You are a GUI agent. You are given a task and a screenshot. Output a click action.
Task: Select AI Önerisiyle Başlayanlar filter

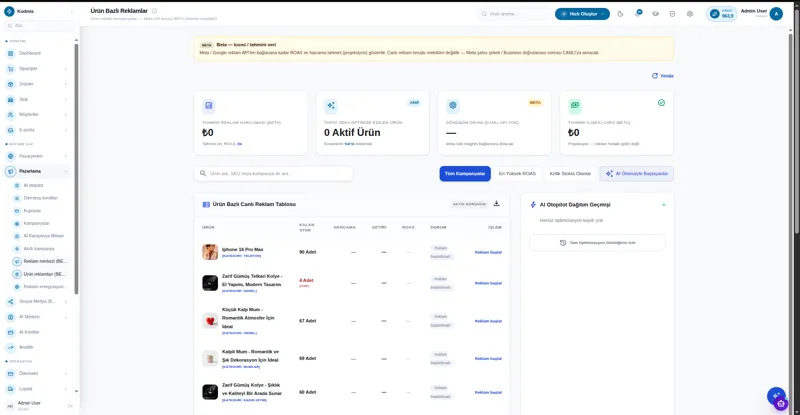(637, 174)
